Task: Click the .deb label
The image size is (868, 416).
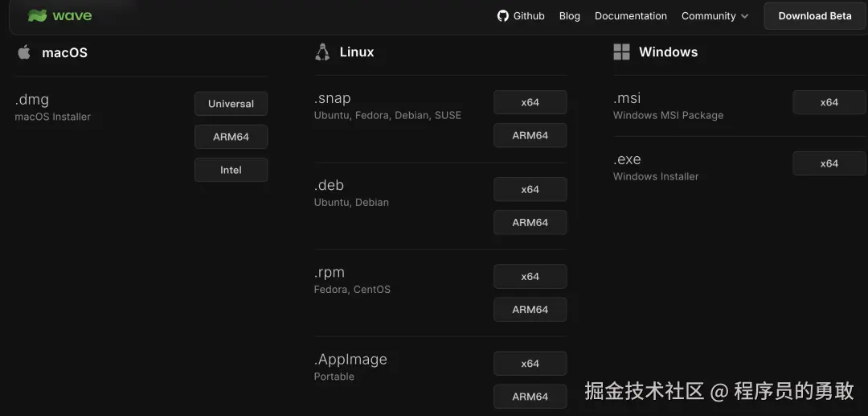Action: [329, 185]
